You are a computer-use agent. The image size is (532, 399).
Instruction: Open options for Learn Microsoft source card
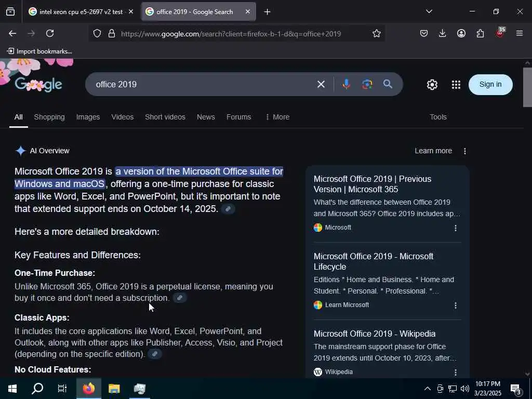click(x=456, y=305)
